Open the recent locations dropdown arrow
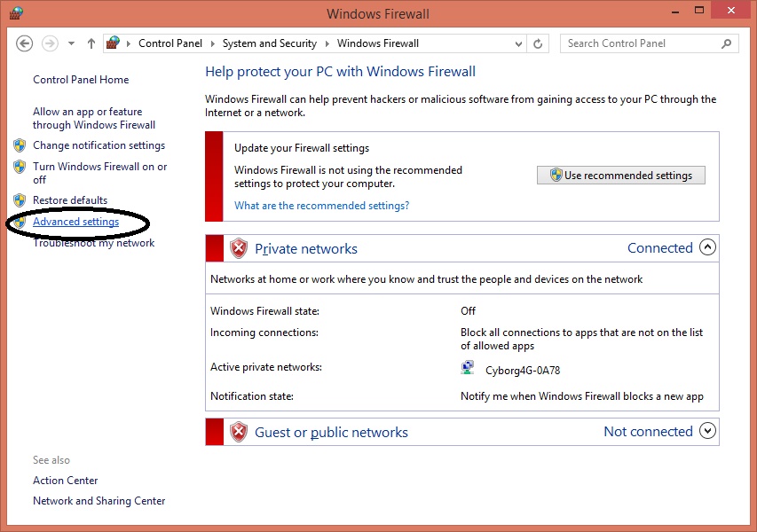The height and width of the screenshot is (532, 757). coord(72,43)
